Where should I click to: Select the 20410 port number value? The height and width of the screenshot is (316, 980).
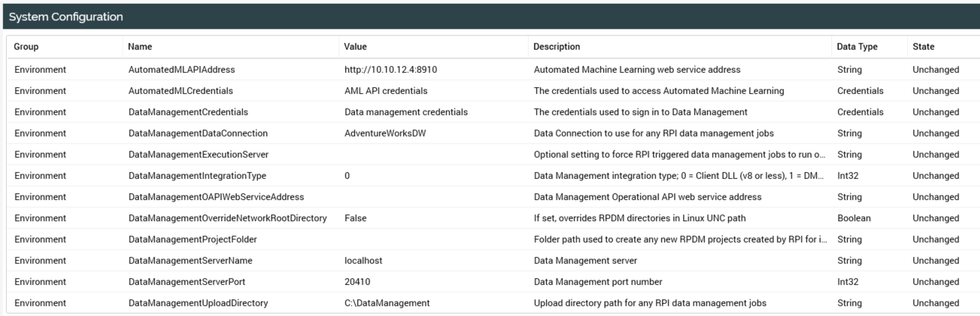coord(357,282)
